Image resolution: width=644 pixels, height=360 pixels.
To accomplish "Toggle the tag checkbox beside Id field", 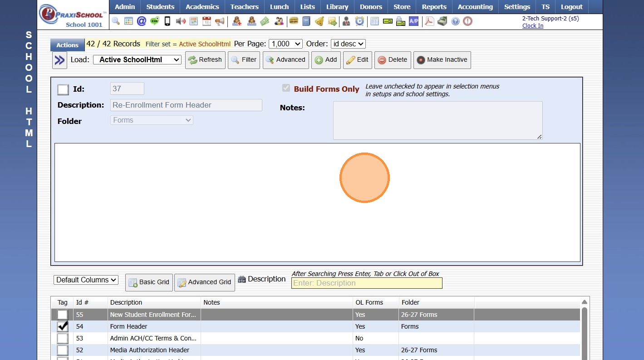I will tap(63, 89).
